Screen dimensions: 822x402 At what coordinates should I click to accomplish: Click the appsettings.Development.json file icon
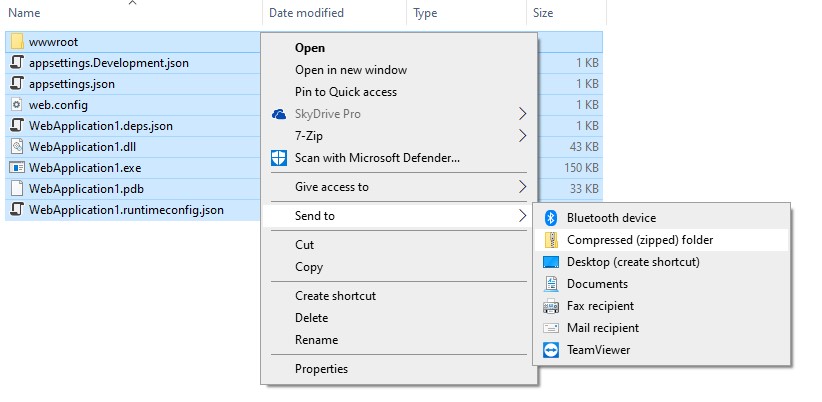pyautogui.click(x=17, y=63)
